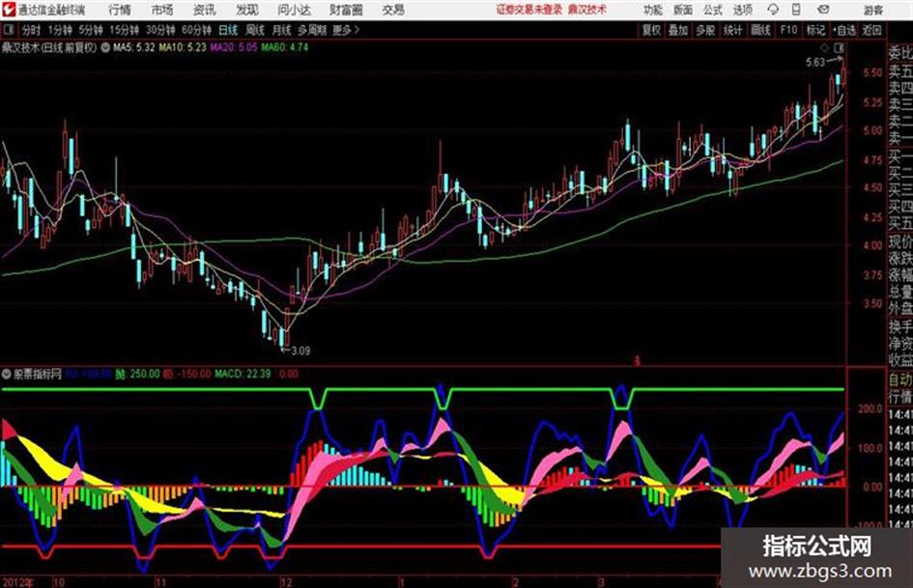Expand the 更多 periods list
Viewport: 913px width, 588px height.
coord(346,30)
